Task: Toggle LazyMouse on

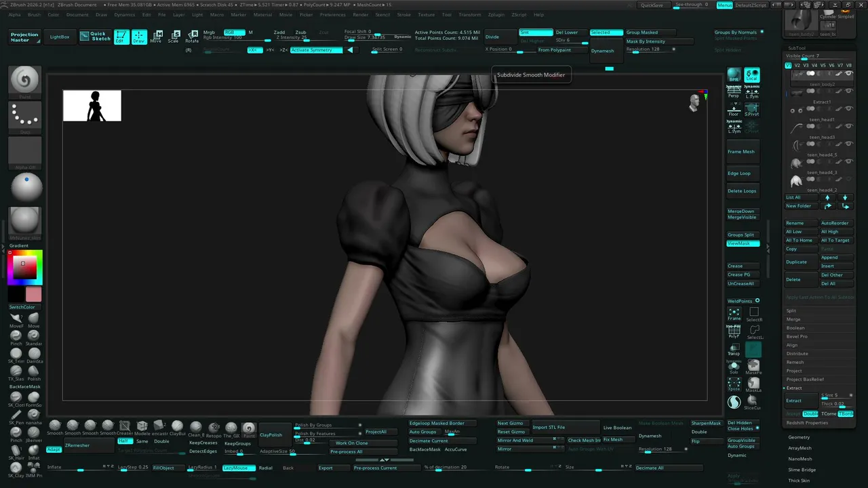Action: click(x=239, y=468)
